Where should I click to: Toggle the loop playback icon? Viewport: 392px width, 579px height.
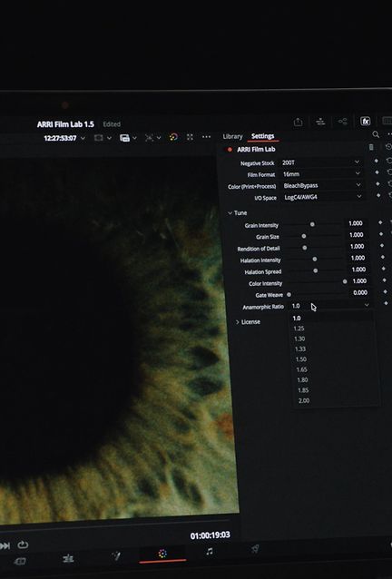[23, 545]
